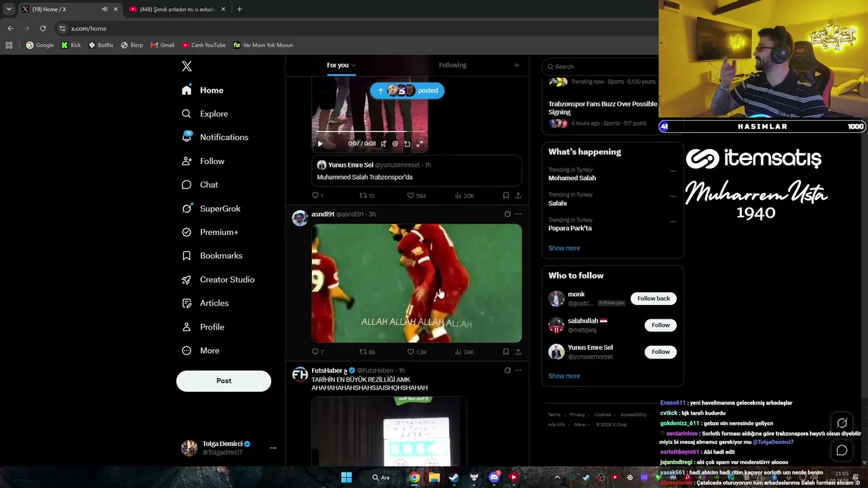Open Chrome from the Windows taskbar
The height and width of the screenshot is (488, 868).
pyautogui.click(x=414, y=477)
